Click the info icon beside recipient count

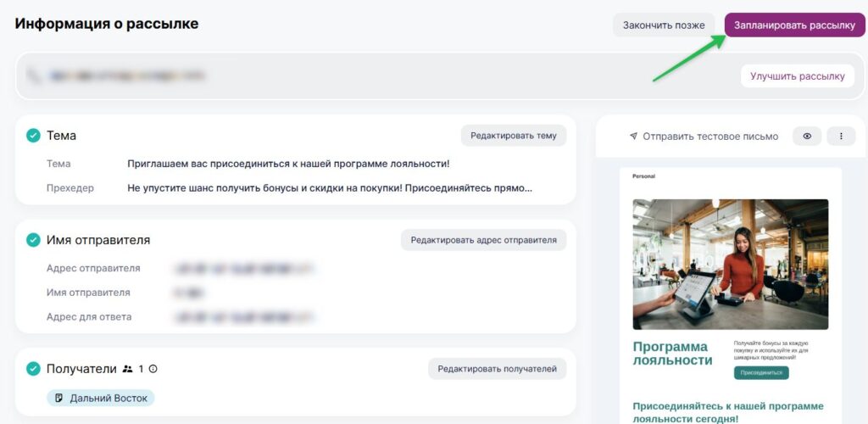point(153,369)
